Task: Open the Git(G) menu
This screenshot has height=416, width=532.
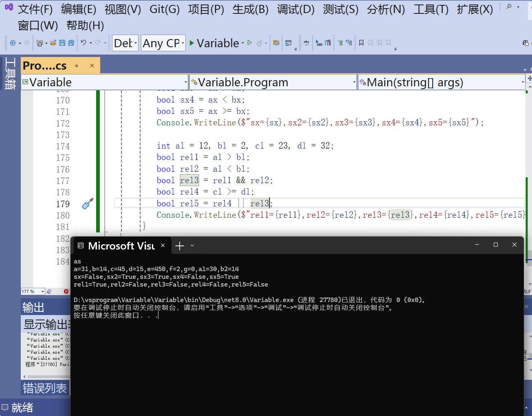Action: (x=165, y=9)
